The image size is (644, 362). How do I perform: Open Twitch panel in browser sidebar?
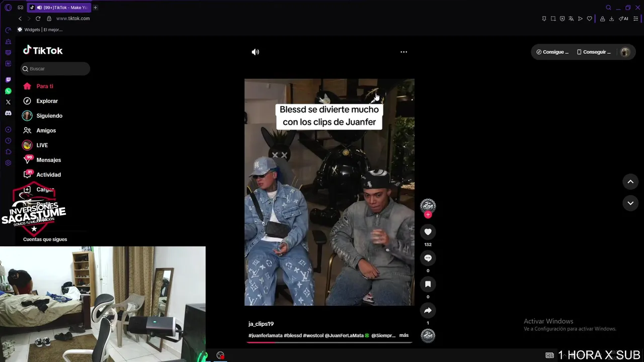coord(8,80)
